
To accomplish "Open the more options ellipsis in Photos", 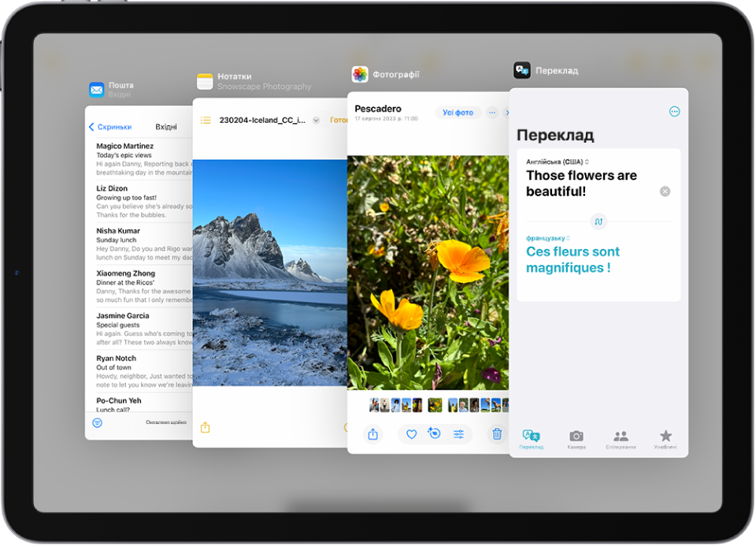I will click(491, 113).
